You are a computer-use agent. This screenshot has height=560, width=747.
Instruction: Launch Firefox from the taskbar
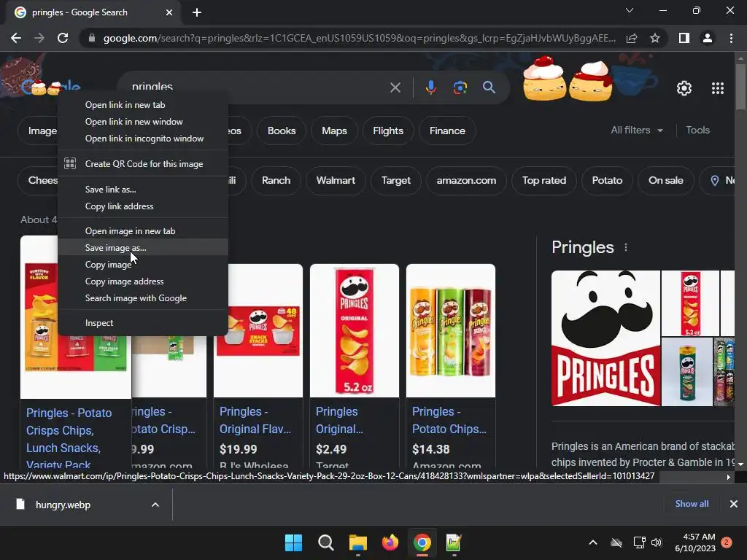click(x=390, y=542)
